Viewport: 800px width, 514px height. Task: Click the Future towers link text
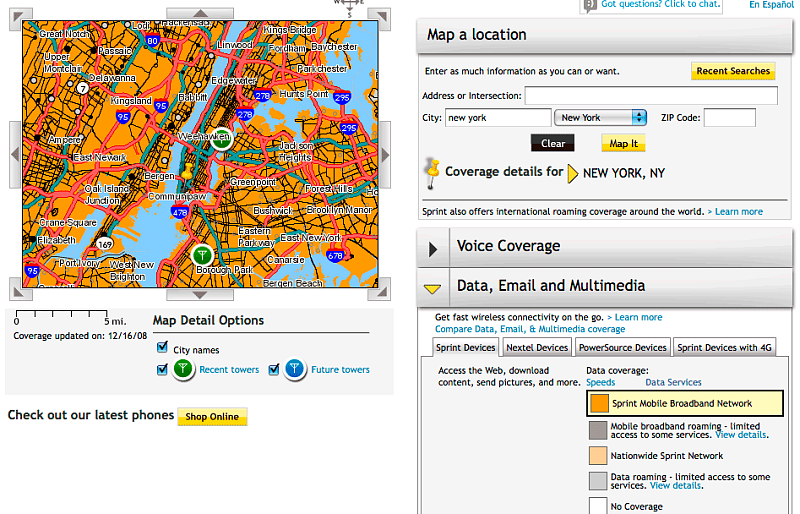coord(340,370)
